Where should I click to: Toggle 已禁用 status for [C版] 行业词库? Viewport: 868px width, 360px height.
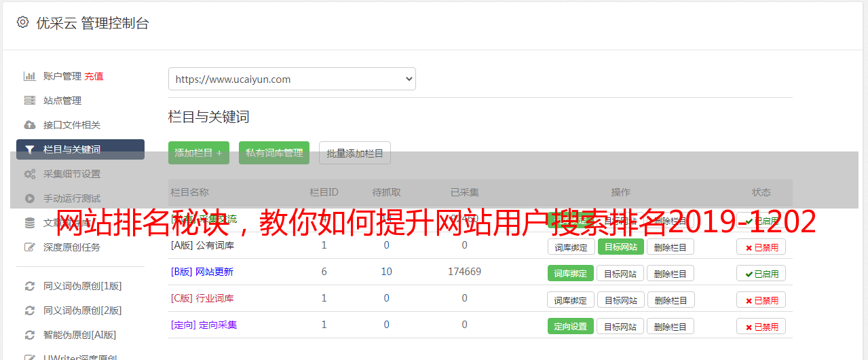point(761,300)
